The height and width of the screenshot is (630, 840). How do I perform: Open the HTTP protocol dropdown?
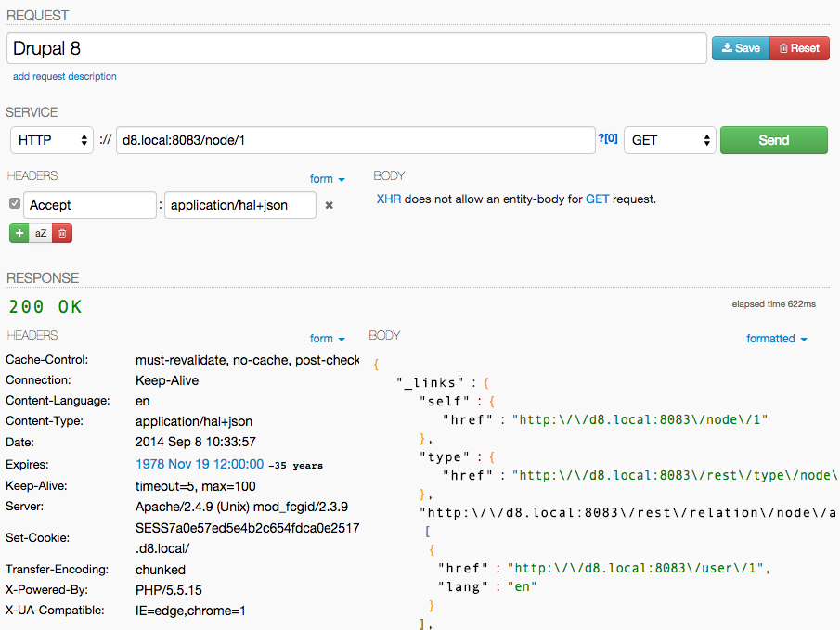coord(52,140)
